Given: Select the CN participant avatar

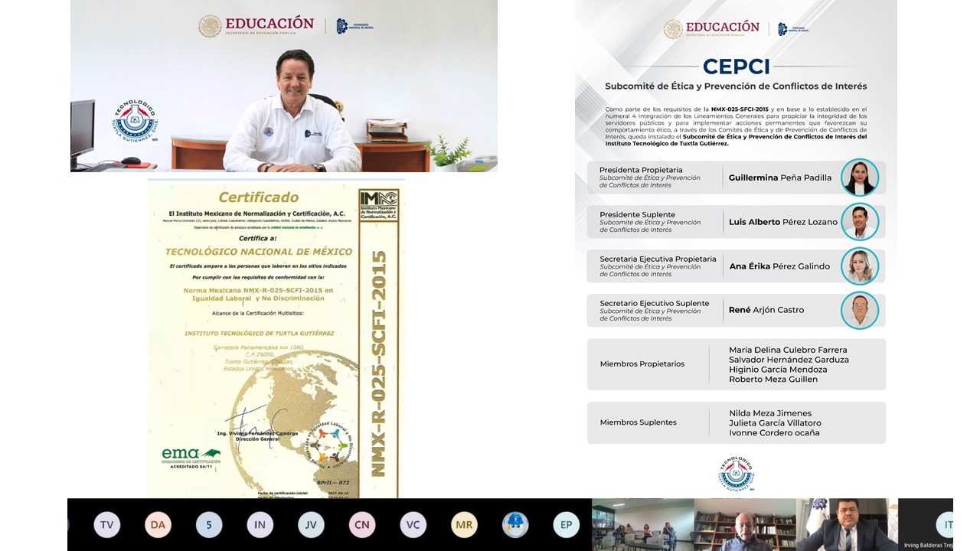Looking at the screenshot, I should pyautogui.click(x=362, y=525).
